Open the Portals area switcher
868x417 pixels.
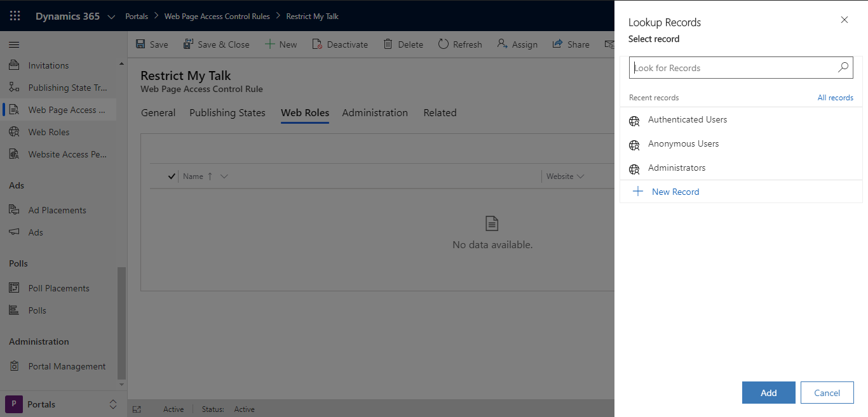tap(64, 404)
